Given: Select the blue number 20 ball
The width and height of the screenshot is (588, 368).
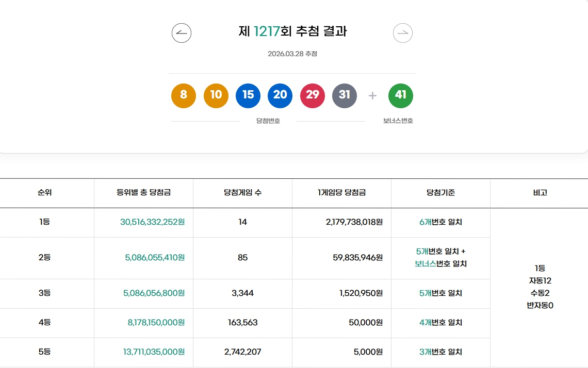Looking at the screenshot, I should (280, 95).
